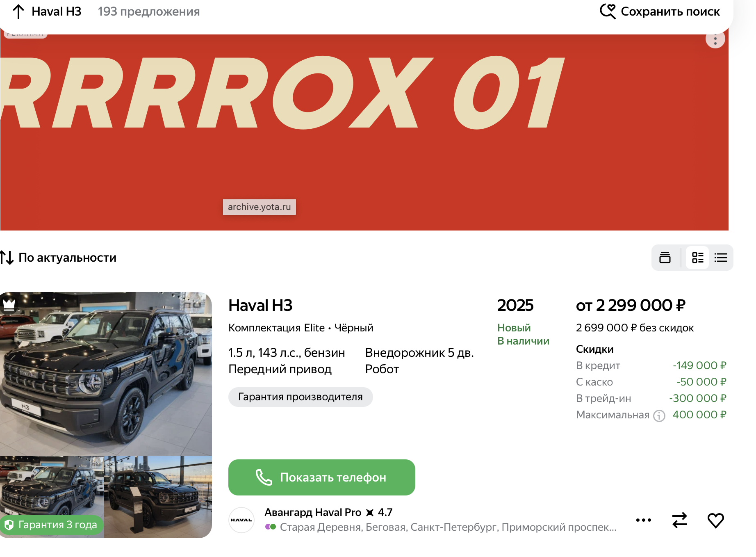Click the Скидки heading
Screen dimensions: 756x557
tap(595, 349)
